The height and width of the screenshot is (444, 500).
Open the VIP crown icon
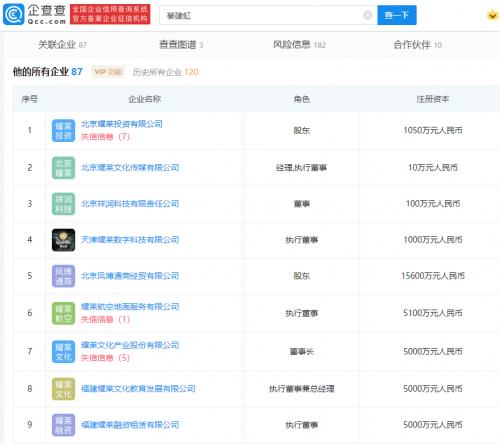click(x=492, y=15)
